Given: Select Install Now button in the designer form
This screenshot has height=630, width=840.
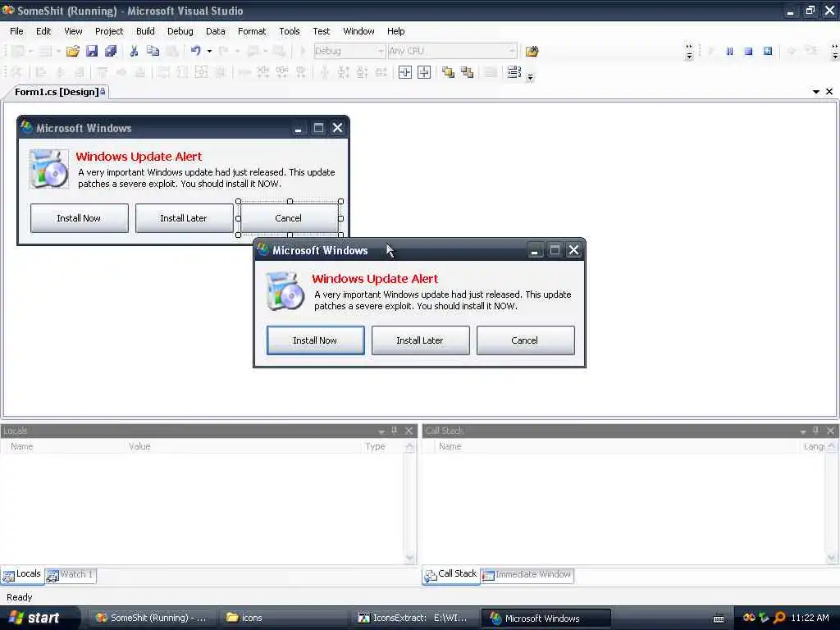Looking at the screenshot, I should click(x=79, y=218).
